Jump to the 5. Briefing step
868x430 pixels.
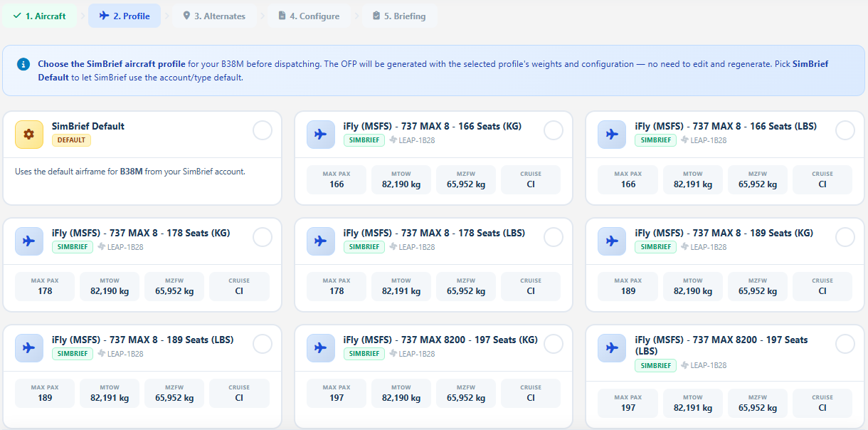pyautogui.click(x=399, y=16)
